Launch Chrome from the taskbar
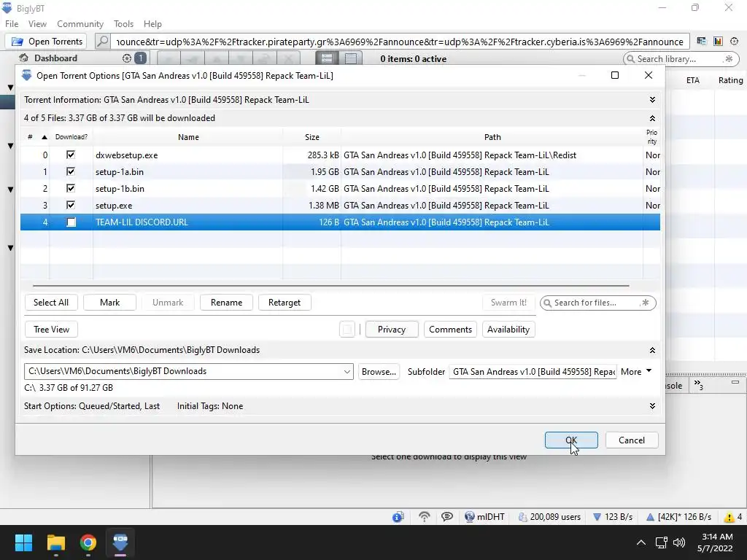This screenshot has width=747, height=560. pos(88,542)
